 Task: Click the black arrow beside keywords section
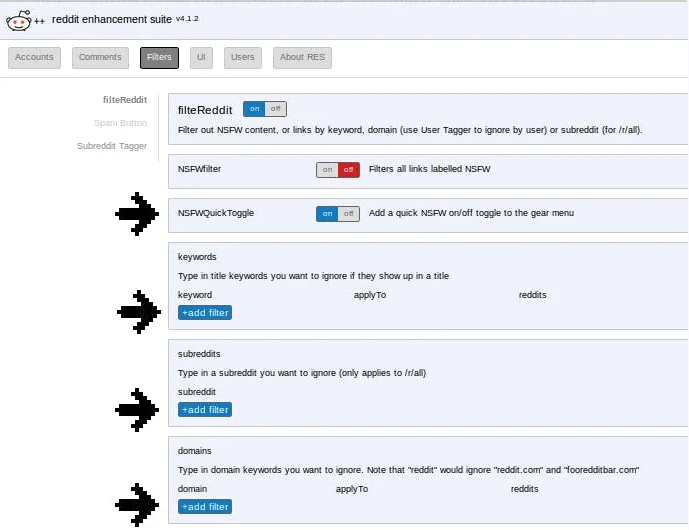[x=139, y=311]
